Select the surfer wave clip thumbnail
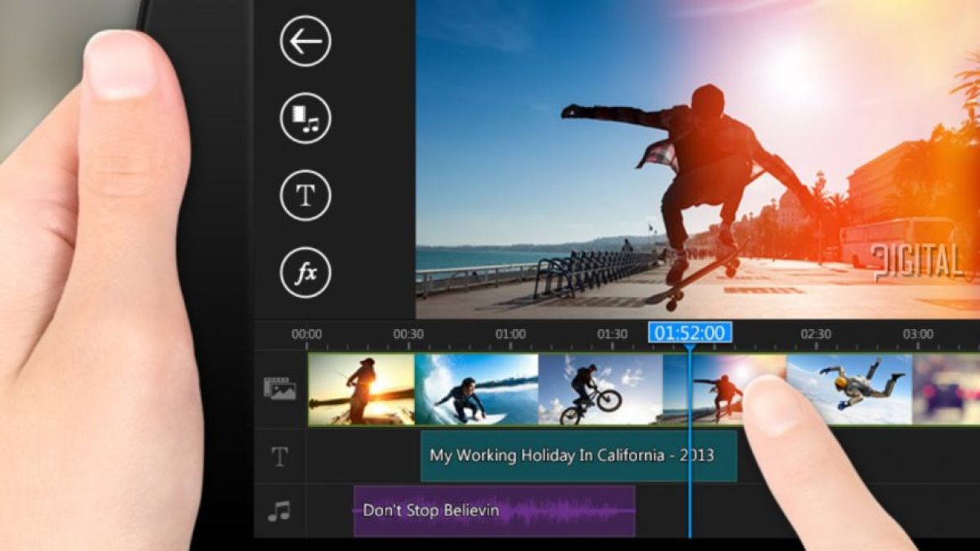Screen dimensions: 980x551 [477, 389]
